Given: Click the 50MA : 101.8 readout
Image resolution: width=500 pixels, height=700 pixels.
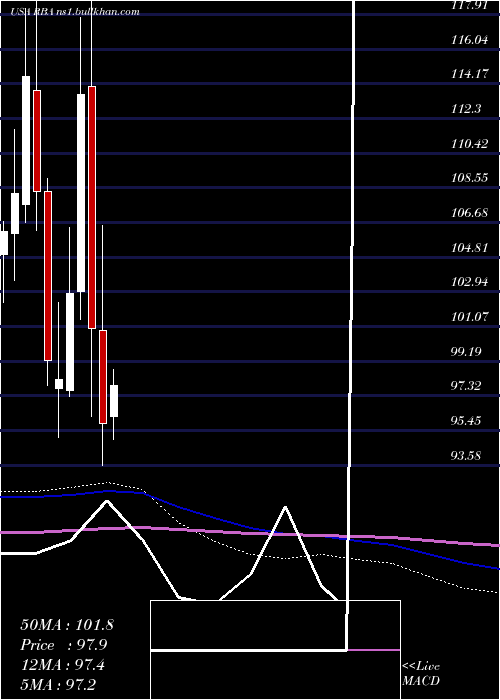Looking at the screenshot, I should [x=67, y=625].
